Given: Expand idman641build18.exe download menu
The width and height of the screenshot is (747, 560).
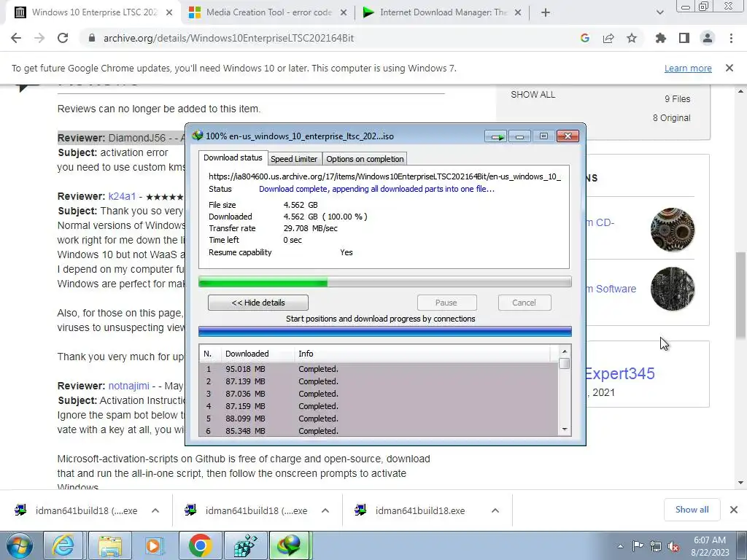Looking at the screenshot, I should point(495,510).
